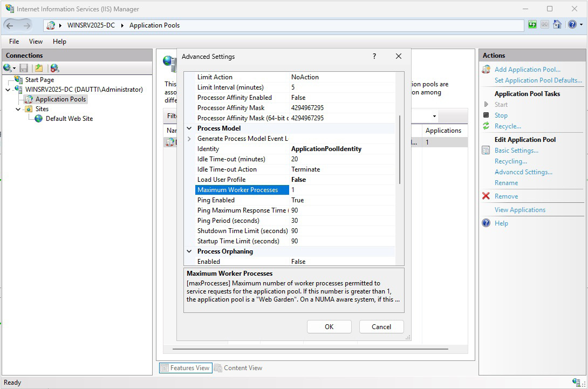The height and width of the screenshot is (389, 588).
Task: Select Load User Profile property
Action: point(295,180)
